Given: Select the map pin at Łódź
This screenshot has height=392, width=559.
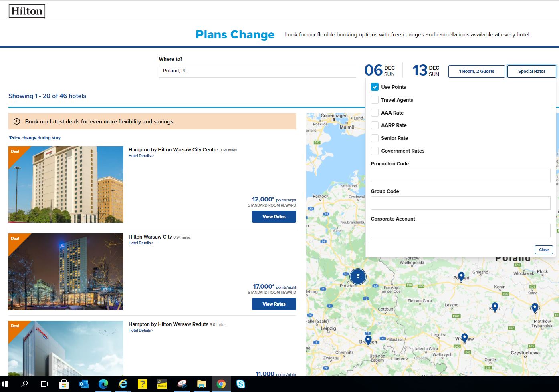Looking at the screenshot, I should coord(535,308).
